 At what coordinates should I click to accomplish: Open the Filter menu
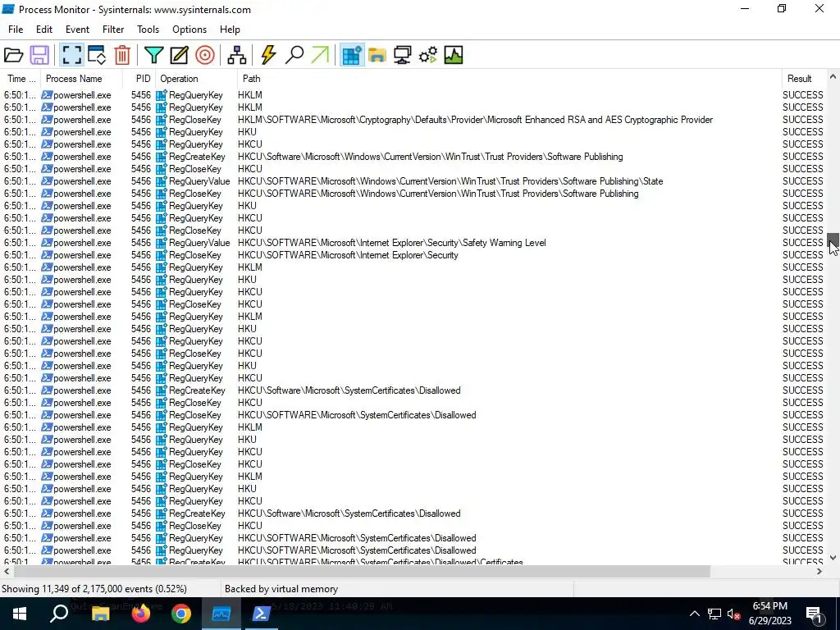[x=113, y=30]
